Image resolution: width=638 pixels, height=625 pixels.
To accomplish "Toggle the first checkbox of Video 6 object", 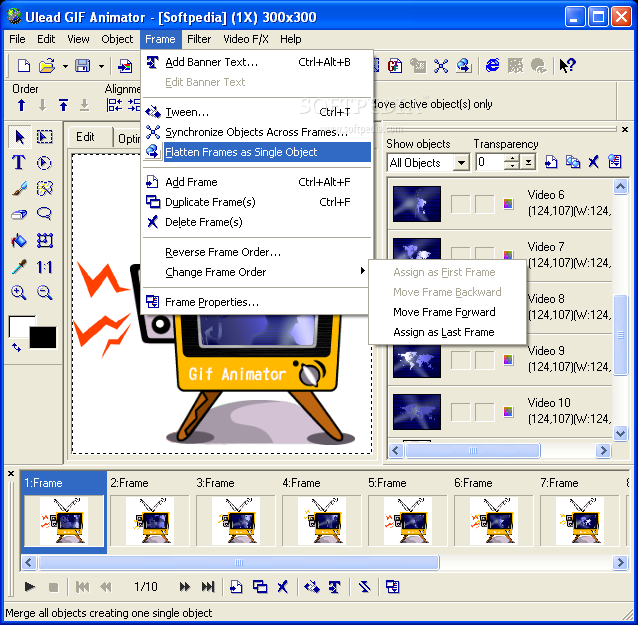I will 461,204.
